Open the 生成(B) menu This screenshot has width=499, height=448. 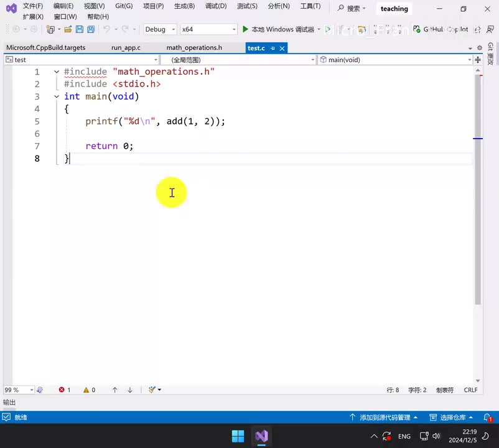(184, 6)
